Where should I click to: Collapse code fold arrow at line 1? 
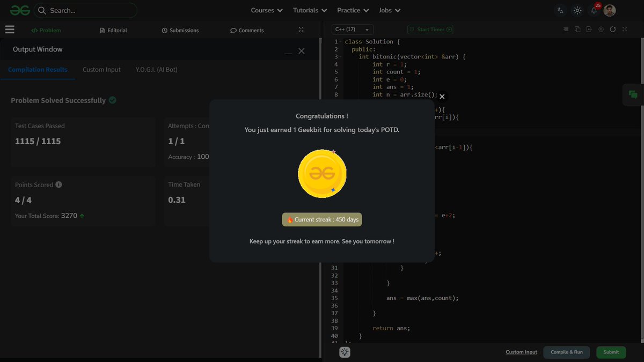pos(341,42)
